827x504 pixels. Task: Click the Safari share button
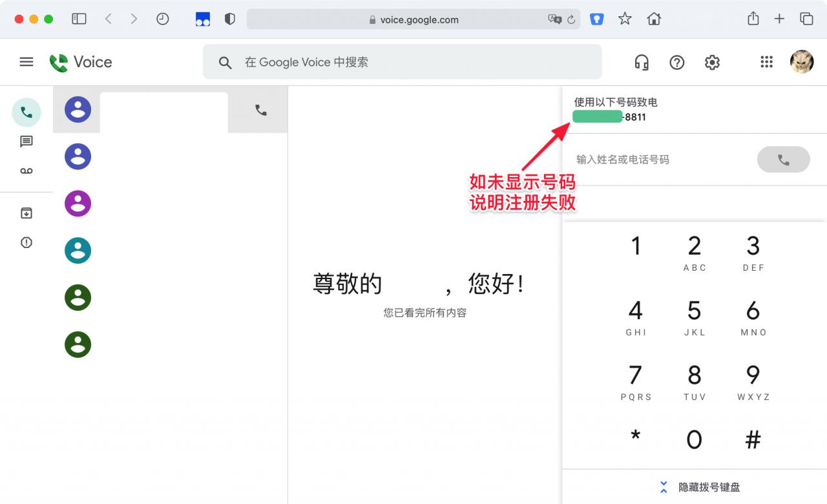tap(753, 19)
